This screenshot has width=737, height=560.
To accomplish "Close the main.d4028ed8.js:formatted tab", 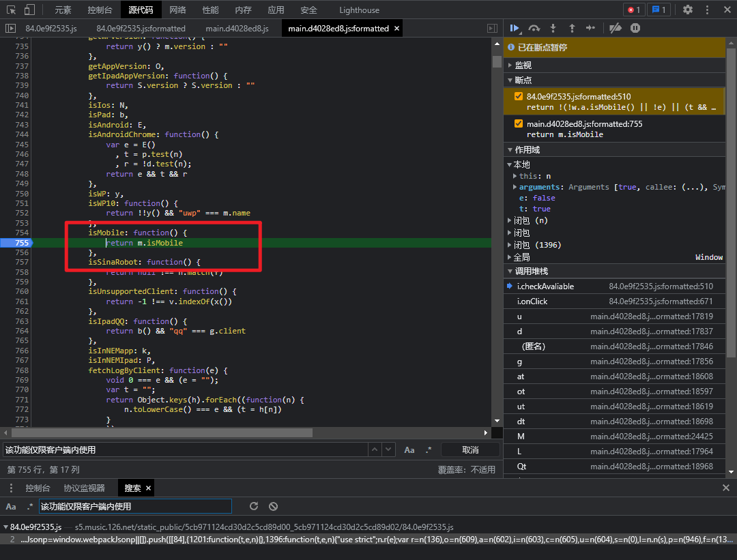I will tap(396, 29).
